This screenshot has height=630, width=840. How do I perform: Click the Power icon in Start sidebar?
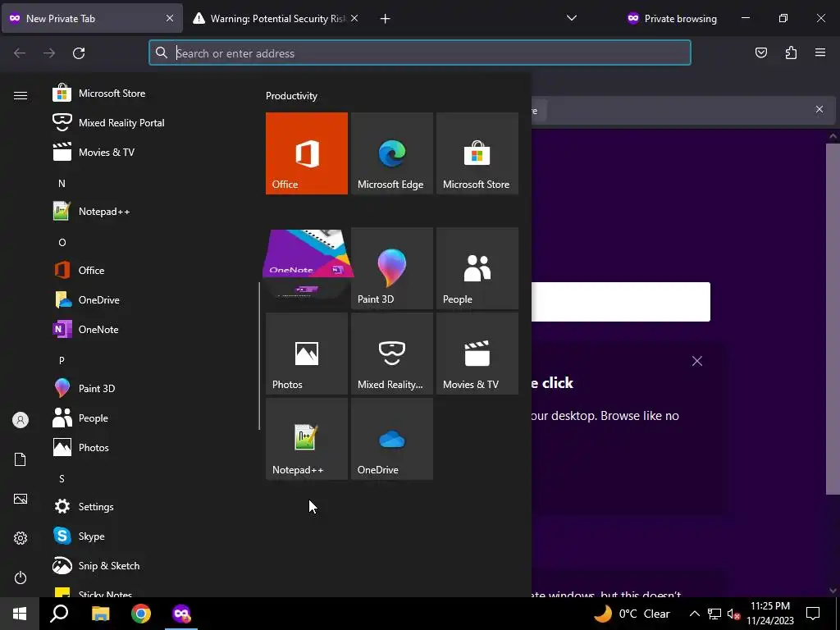(21, 577)
